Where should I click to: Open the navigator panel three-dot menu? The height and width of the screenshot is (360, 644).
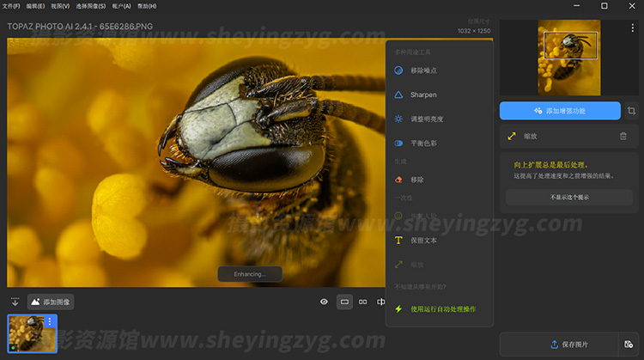[632, 28]
